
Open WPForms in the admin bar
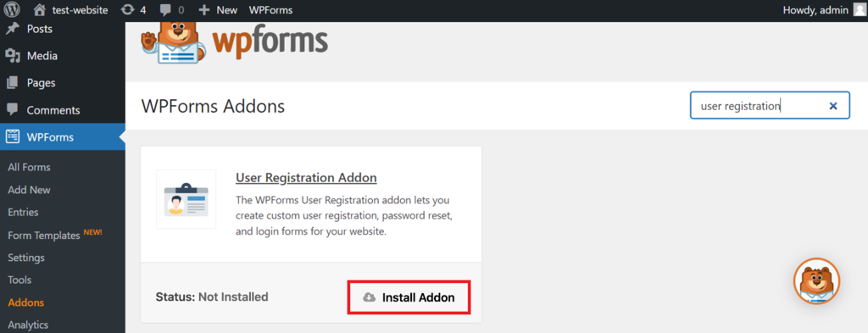pos(270,10)
